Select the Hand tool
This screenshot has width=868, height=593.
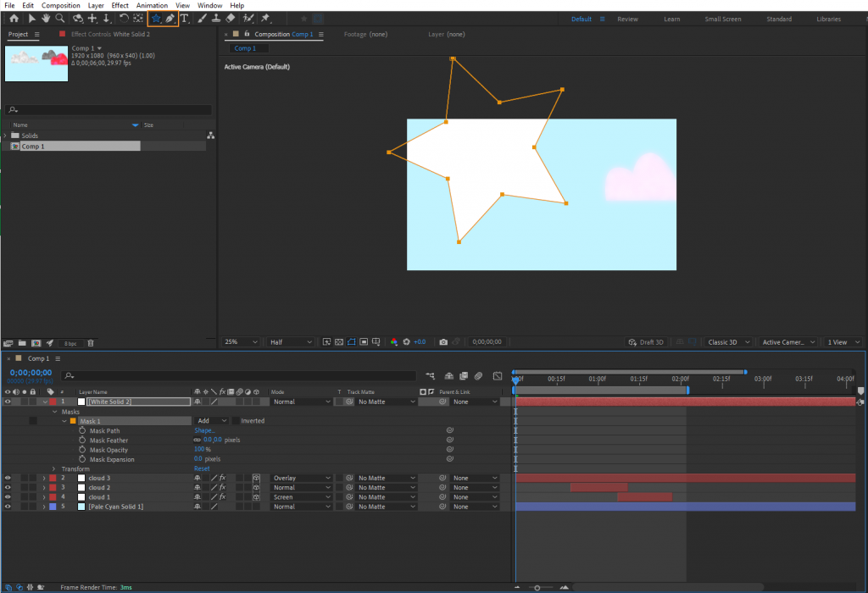pyautogui.click(x=47, y=18)
